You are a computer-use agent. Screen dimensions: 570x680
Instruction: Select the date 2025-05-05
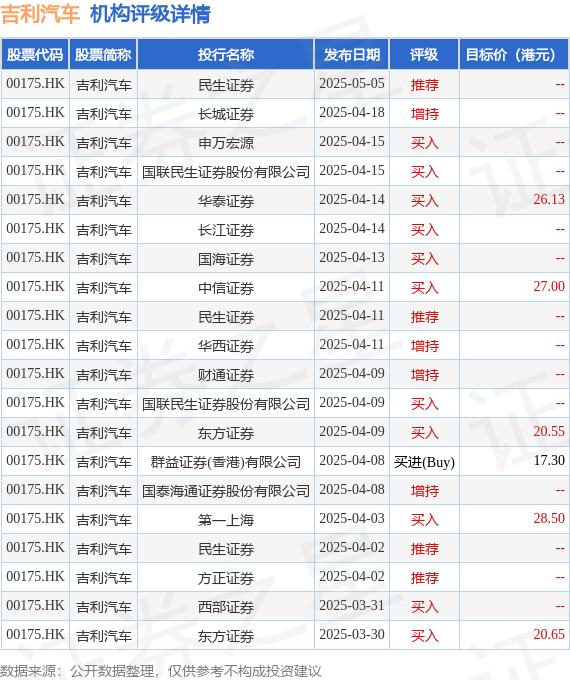pos(352,83)
